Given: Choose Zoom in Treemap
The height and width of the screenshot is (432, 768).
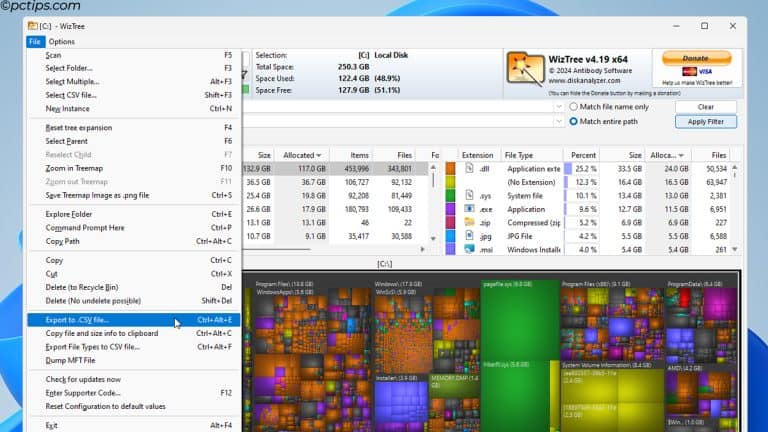Looking at the screenshot, I should click(x=134, y=168).
